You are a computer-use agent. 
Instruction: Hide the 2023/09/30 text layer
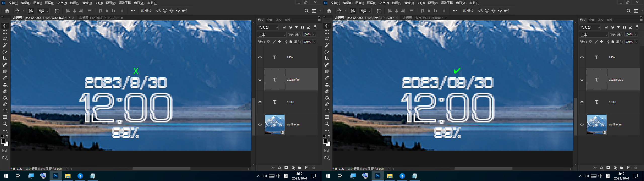coord(582,80)
